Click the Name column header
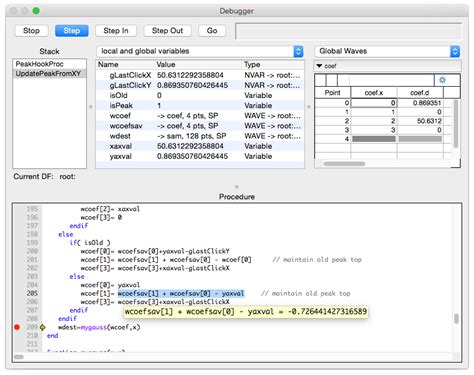This screenshot has height=375, width=474. point(126,65)
